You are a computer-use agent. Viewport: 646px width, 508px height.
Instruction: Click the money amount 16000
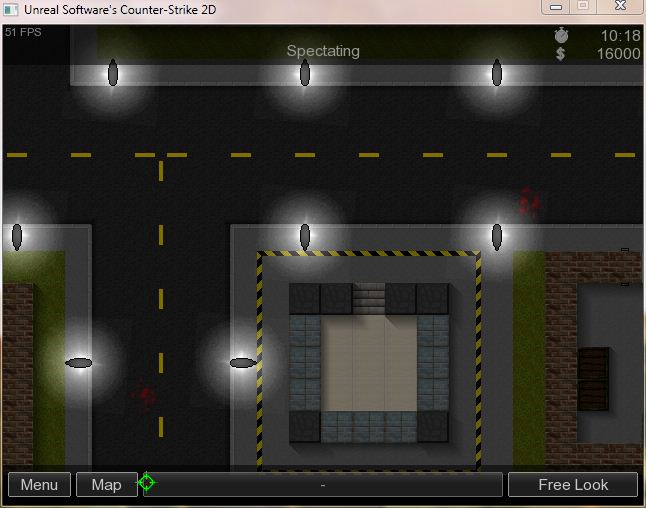click(619, 54)
